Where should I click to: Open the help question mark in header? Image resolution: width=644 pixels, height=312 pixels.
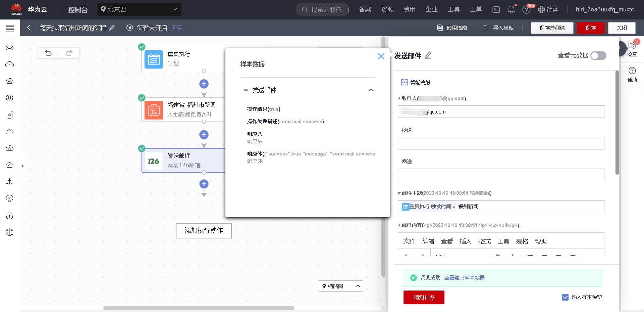click(526, 9)
